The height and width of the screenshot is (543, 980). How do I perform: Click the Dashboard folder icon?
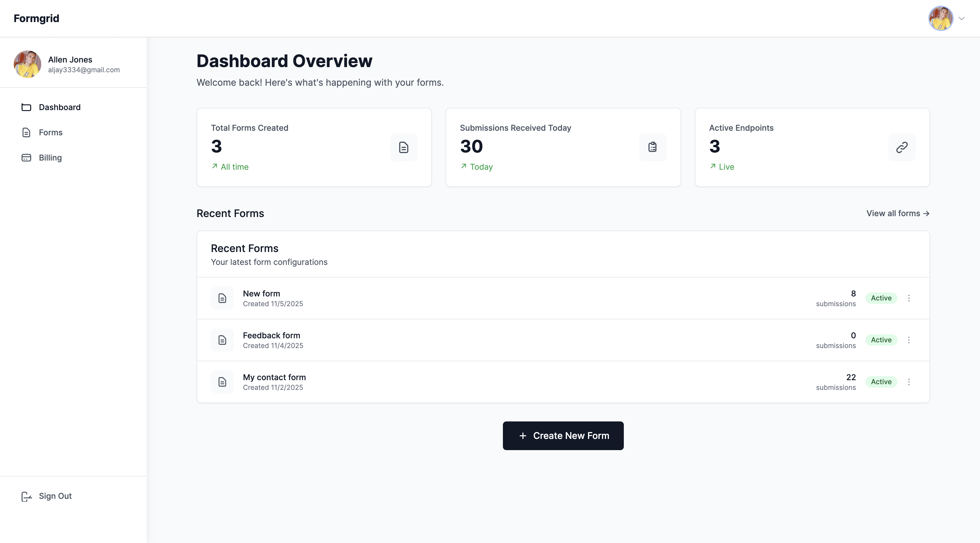[x=26, y=107]
